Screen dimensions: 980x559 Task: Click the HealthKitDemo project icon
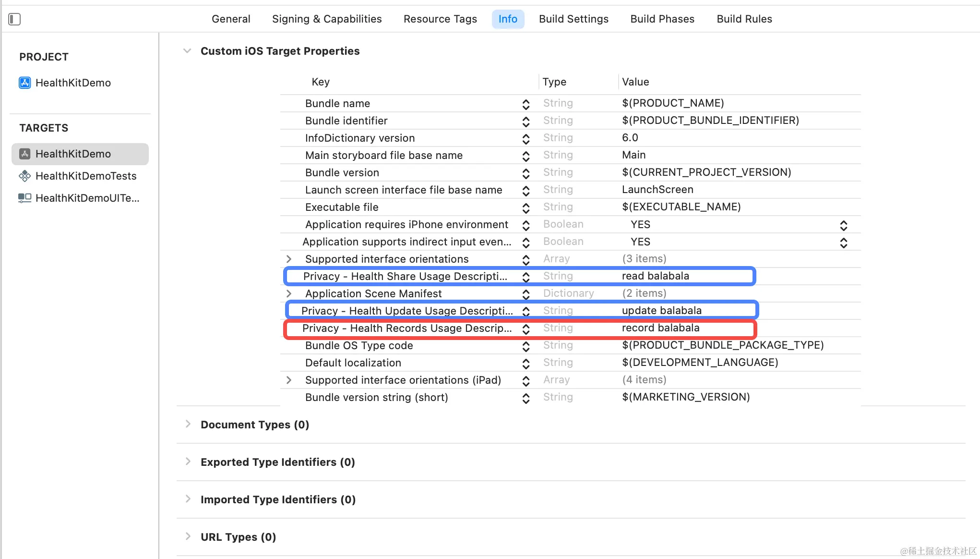point(24,83)
